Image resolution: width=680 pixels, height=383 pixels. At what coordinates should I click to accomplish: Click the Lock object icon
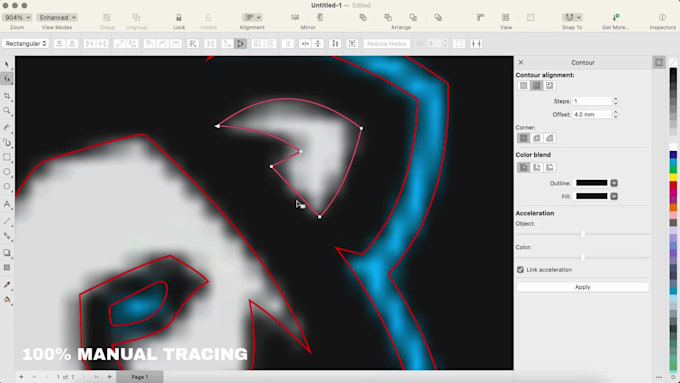[x=179, y=17]
